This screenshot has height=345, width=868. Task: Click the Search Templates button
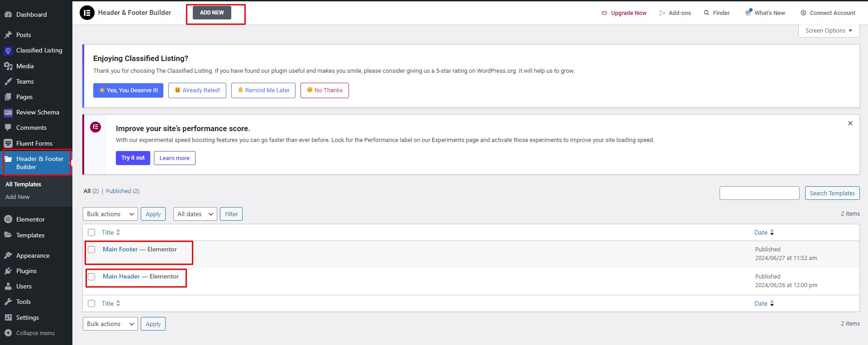click(832, 193)
